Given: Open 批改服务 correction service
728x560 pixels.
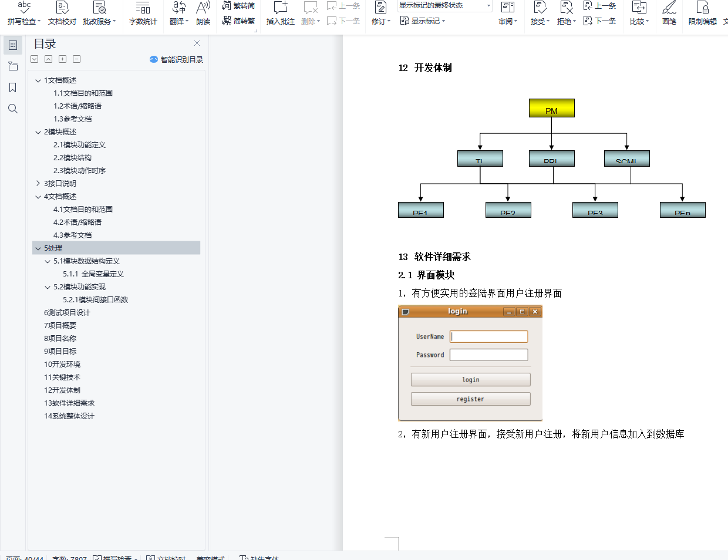Looking at the screenshot, I should (99, 13).
